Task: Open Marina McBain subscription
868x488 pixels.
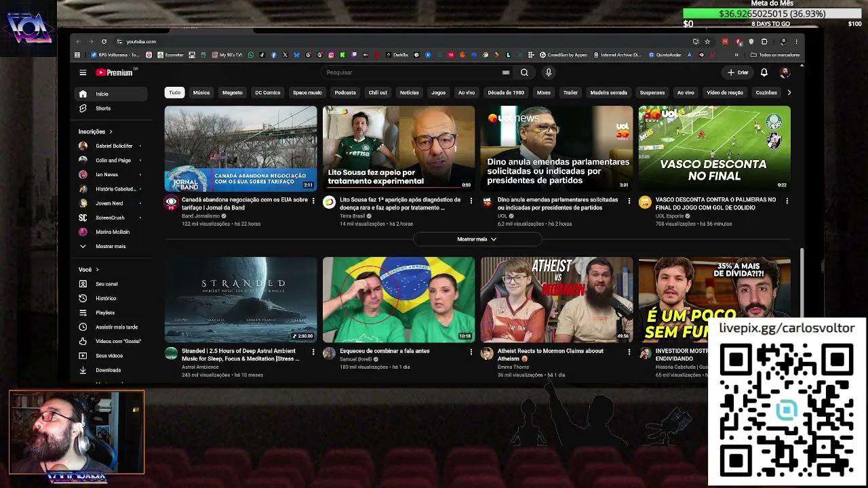Action: click(x=111, y=232)
